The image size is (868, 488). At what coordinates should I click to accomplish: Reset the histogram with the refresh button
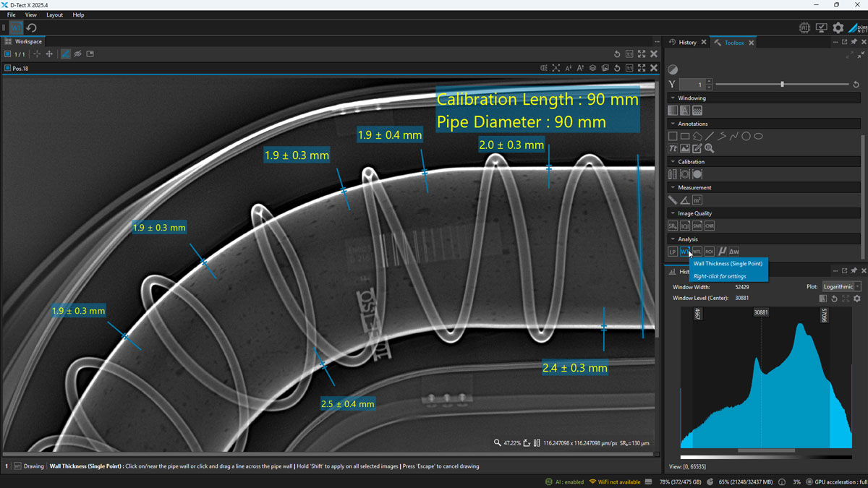tap(834, 299)
